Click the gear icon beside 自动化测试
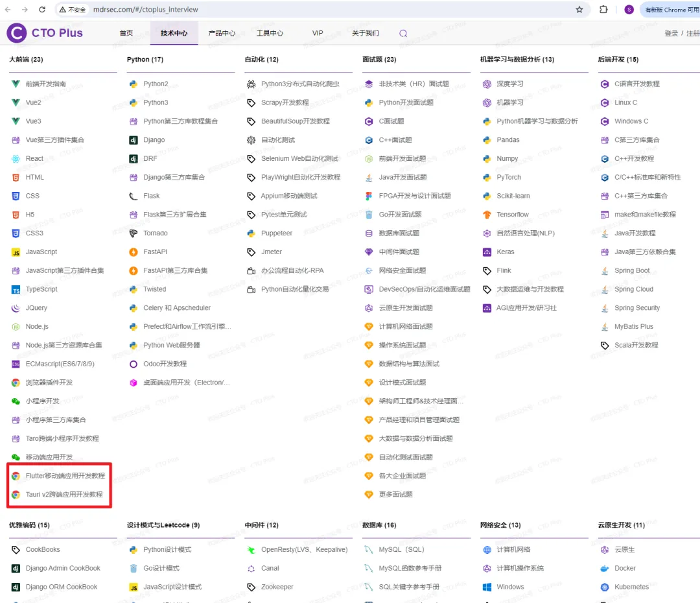 pos(251,140)
